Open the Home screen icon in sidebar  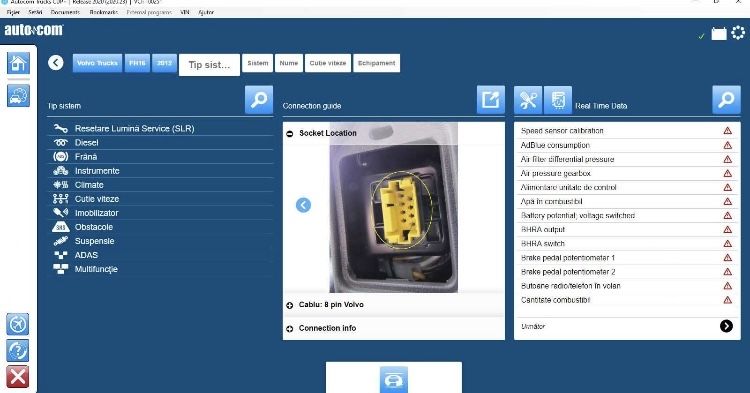pyautogui.click(x=18, y=63)
